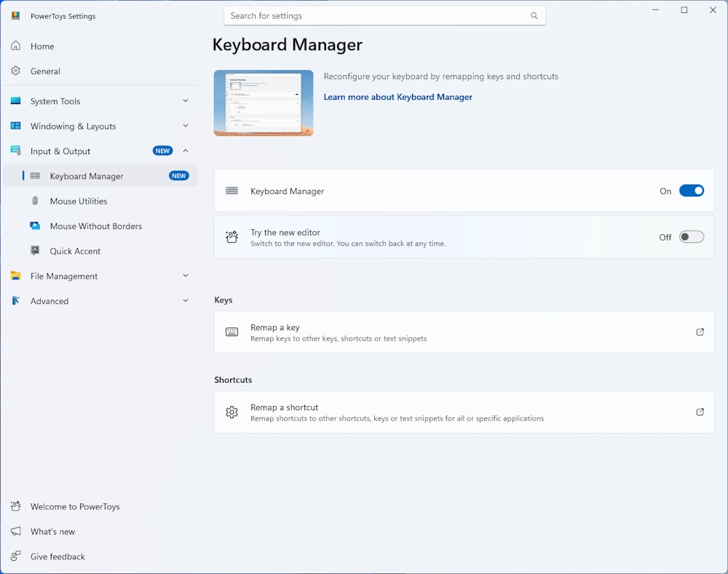
Task: Click the General gear icon
Action: tap(15, 71)
